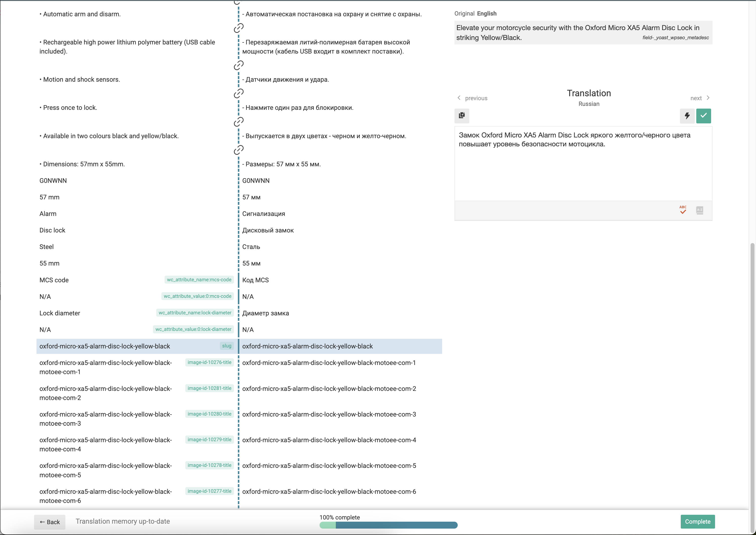Click the wc_attribute_value:0:lock-diameter tag
The height and width of the screenshot is (535, 756).
point(193,329)
